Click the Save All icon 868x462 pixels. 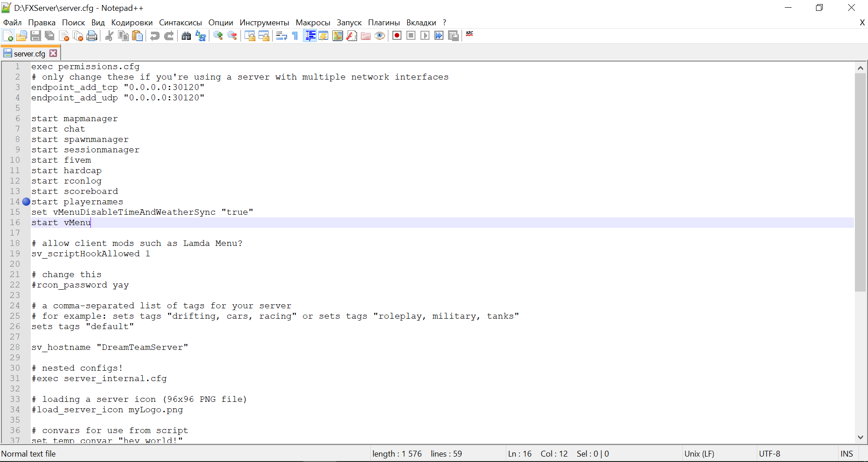pyautogui.click(x=50, y=36)
